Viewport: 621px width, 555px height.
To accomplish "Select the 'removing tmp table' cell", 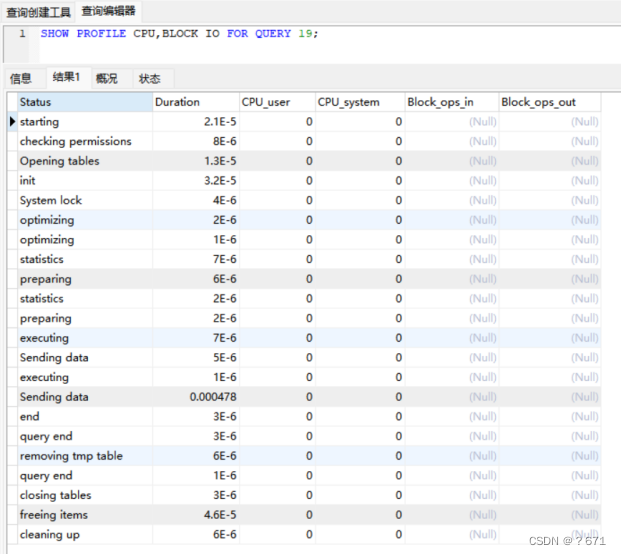I will coord(71,456).
